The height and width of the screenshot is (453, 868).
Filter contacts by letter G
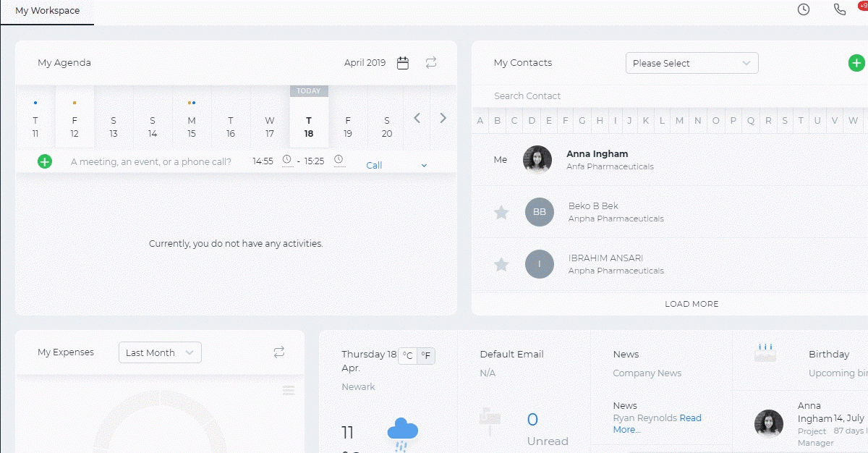pyautogui.click(x=582, y=121)
